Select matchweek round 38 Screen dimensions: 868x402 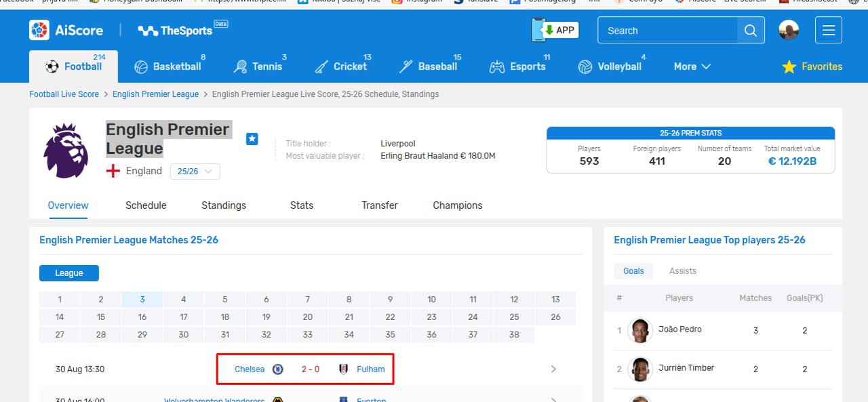514,334
